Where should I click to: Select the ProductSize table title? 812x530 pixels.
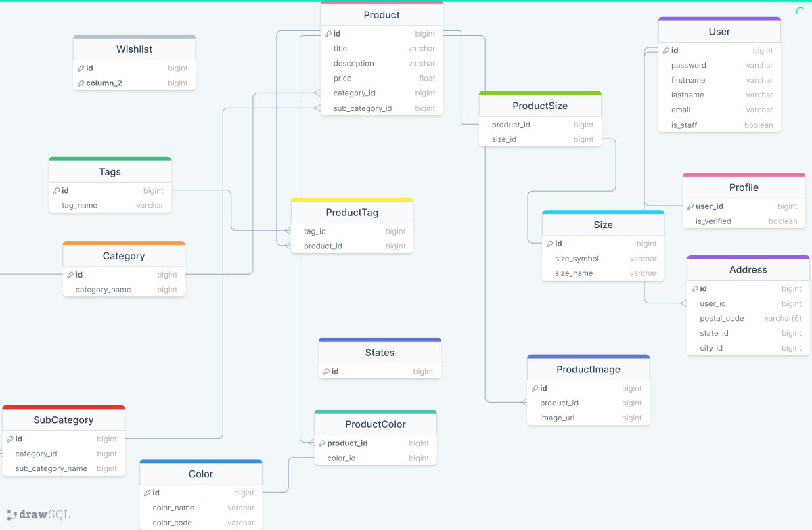pos(539,106)
